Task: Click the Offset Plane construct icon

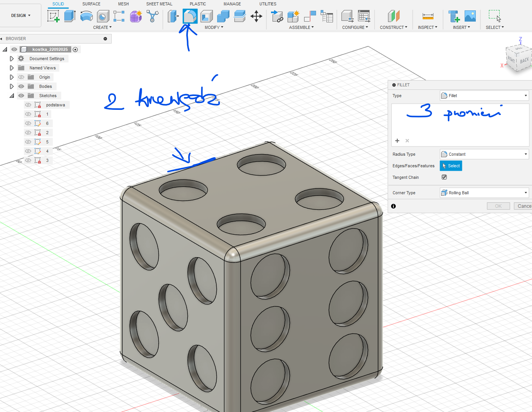Action: [393, 16]
